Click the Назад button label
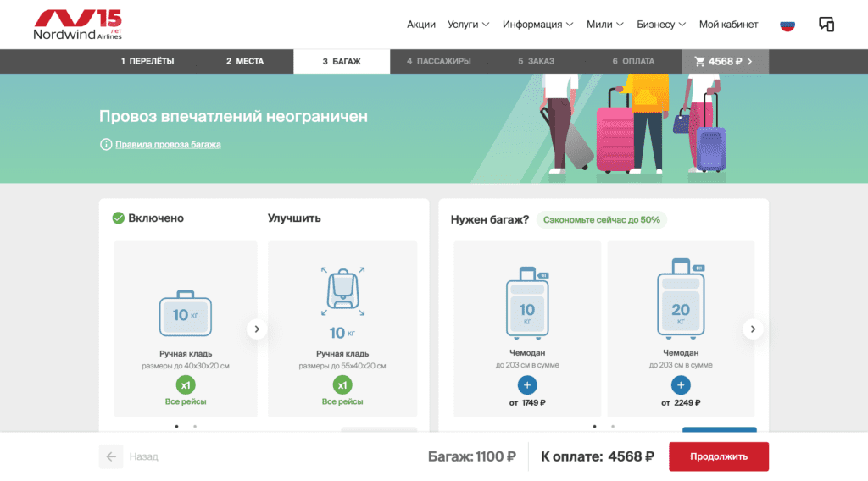Image resolution: width=868 pixels, height=481 pixels. click(144, 456)
